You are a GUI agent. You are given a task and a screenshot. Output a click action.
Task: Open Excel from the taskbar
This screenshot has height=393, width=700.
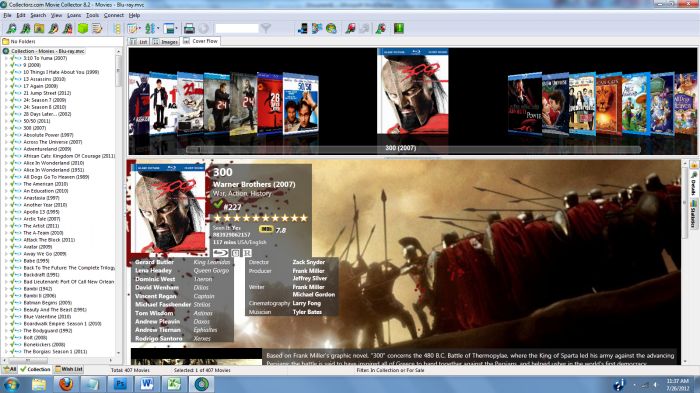174,384
